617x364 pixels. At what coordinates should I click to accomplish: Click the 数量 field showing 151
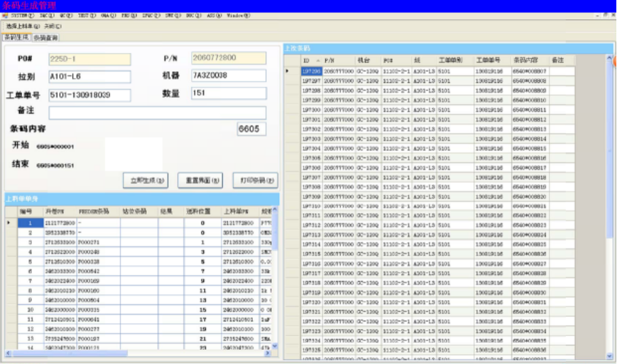click(x=228, y=93)
